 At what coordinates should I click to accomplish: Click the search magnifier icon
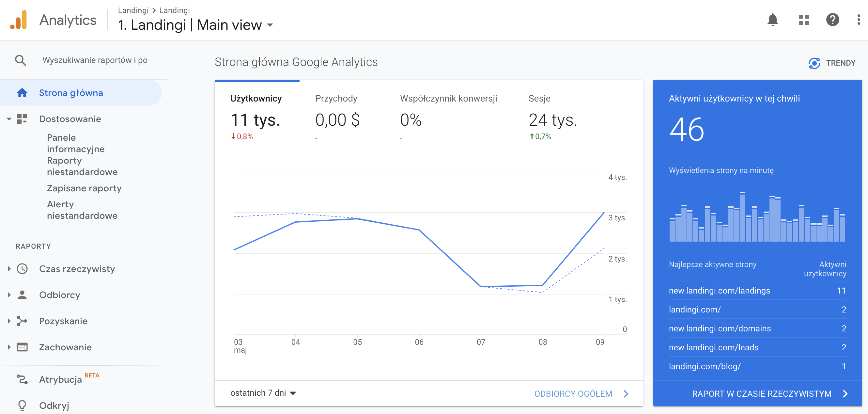21,60
